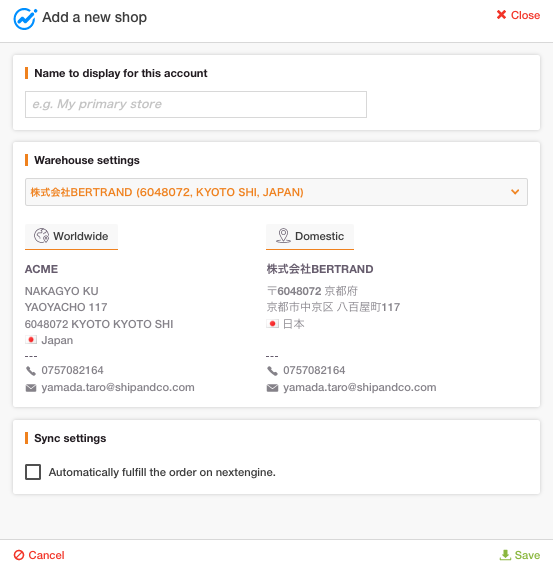Select the Worldwide tab

(71, 236)
